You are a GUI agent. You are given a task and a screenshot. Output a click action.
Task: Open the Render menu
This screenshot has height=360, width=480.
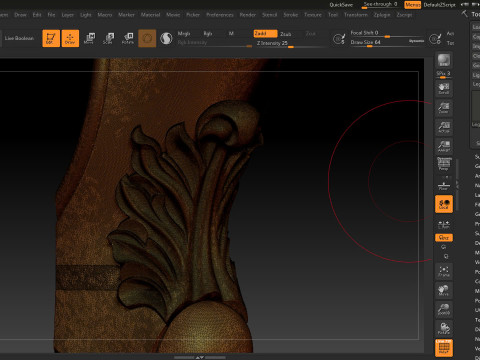[x=248, y=15]
